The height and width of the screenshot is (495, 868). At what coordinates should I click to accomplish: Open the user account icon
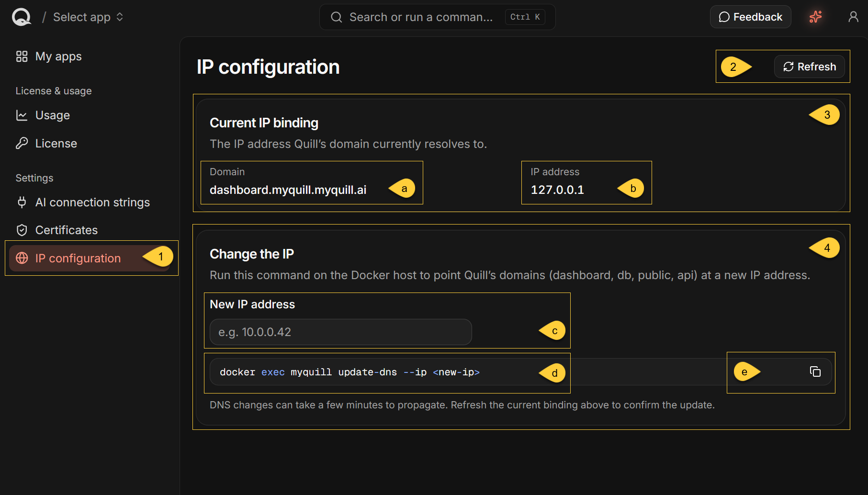coord(853,17)
